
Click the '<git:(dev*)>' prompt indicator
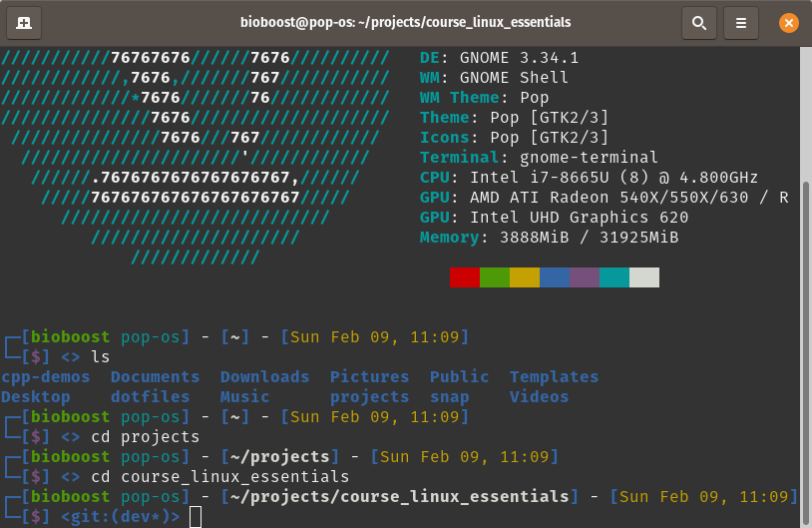(x=120, y=517)
